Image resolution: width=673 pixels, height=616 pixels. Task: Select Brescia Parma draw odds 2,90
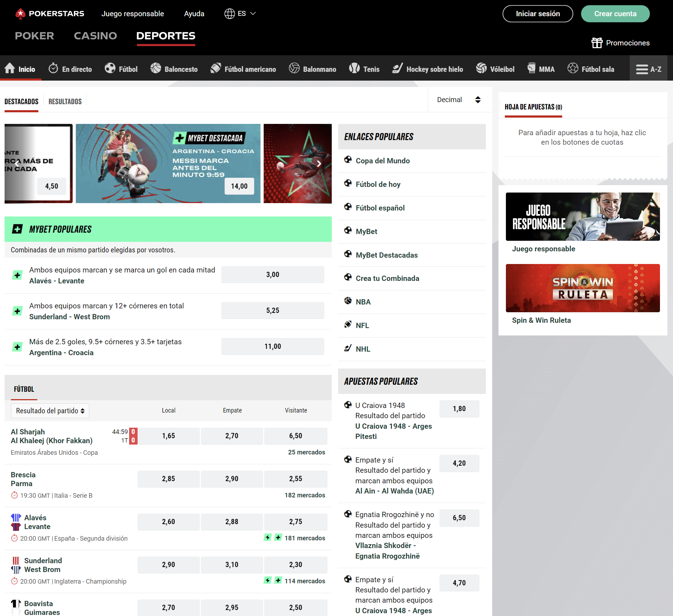(x=232, y=479)
